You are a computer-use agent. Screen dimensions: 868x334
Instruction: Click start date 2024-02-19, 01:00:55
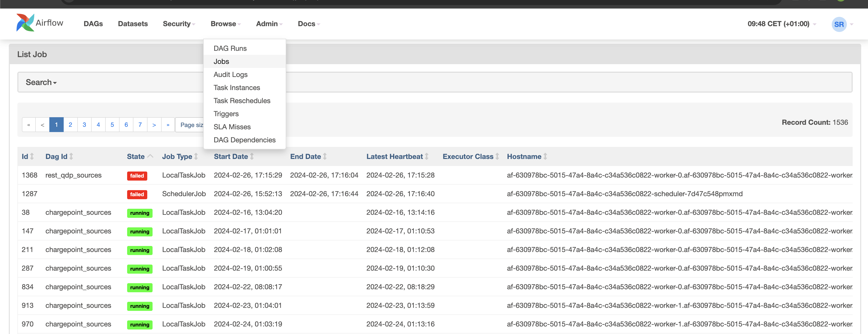[x=248, y=268]
